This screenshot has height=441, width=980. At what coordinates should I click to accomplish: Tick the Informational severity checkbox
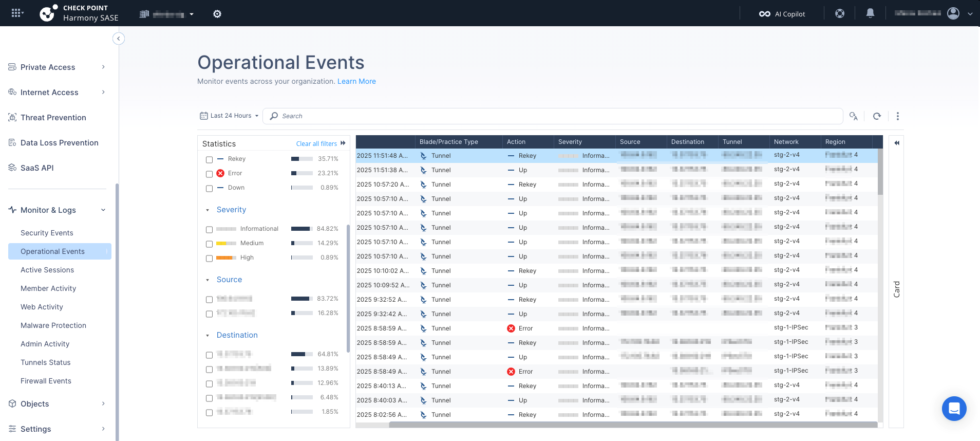click(209, 230)
